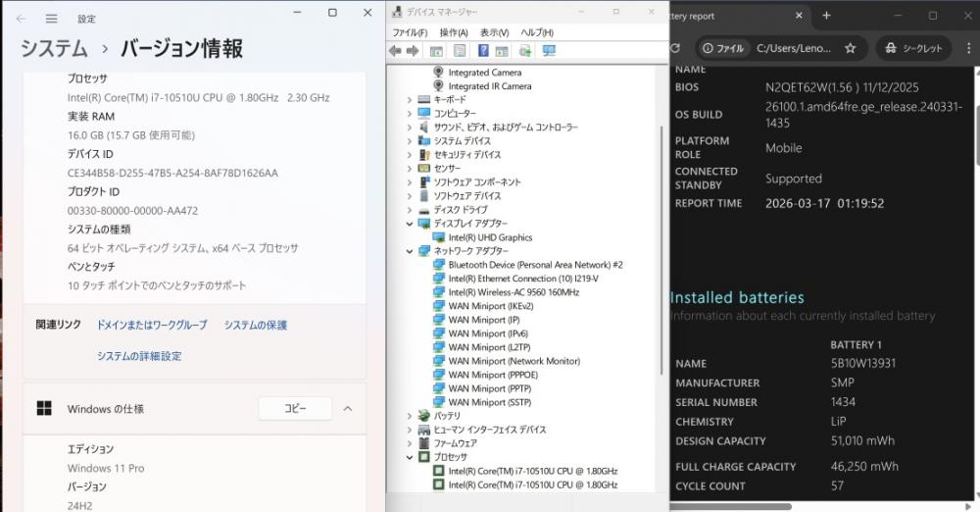Screen dimensions: 980x512
Task: Click Installed batteries heading
Action: (737, 297)
